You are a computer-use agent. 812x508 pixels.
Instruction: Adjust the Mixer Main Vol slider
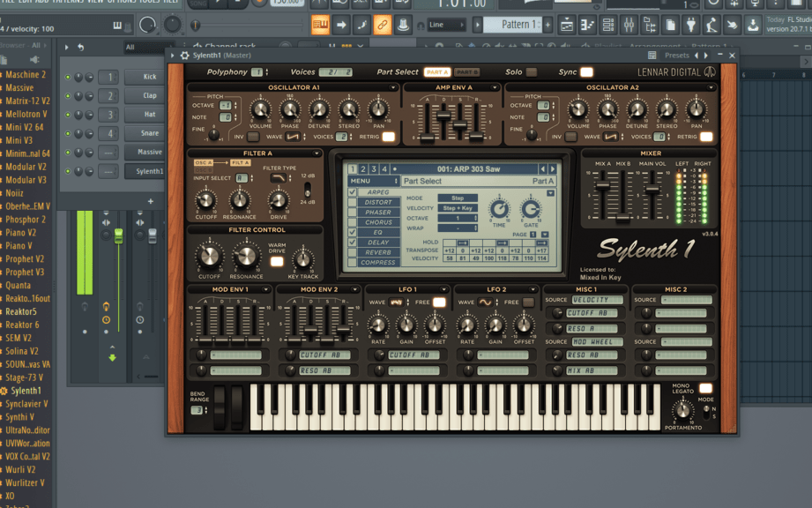(652, 190)
